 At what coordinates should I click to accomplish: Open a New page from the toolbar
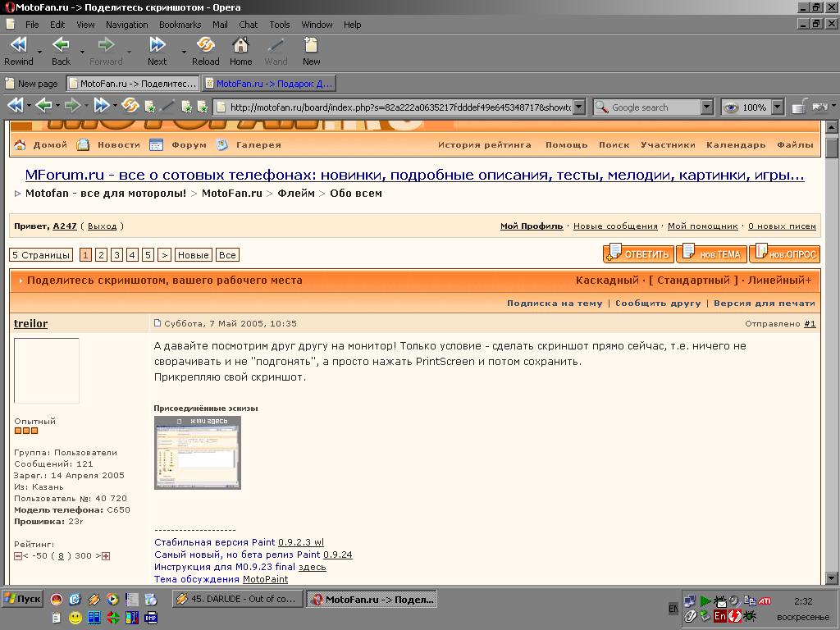311,51
